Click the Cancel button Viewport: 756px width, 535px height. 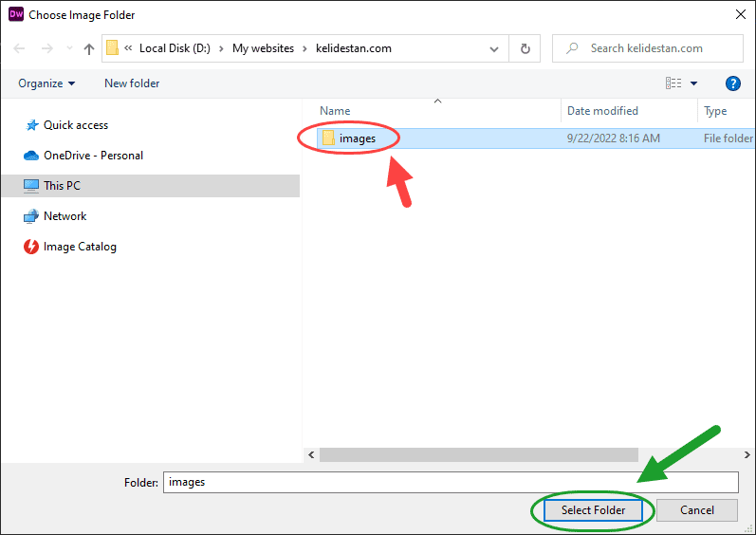696,510
